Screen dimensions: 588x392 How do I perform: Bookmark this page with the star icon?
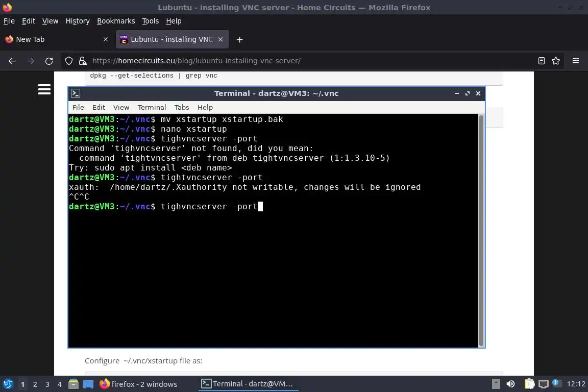556,61
